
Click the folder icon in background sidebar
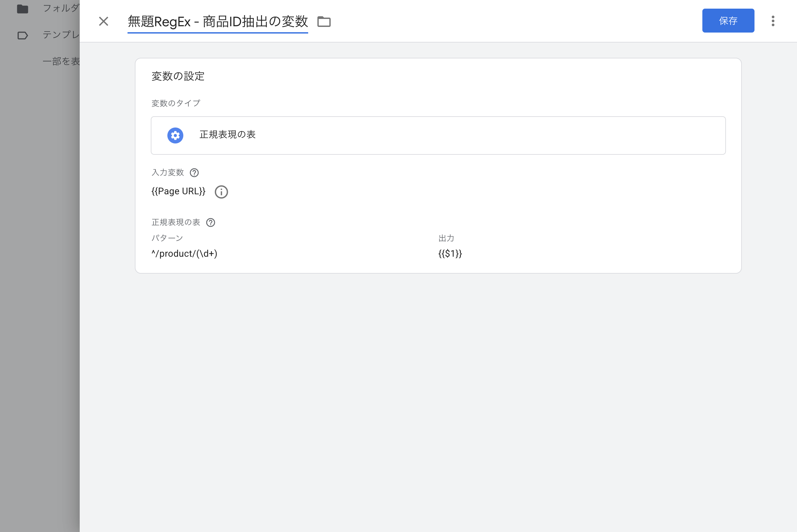[x=23, y=9]
